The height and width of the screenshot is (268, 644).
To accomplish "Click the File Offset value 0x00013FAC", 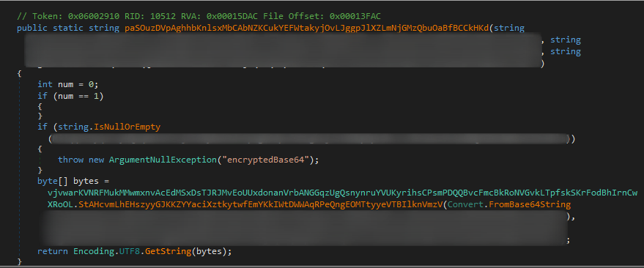I will [355, 16].
